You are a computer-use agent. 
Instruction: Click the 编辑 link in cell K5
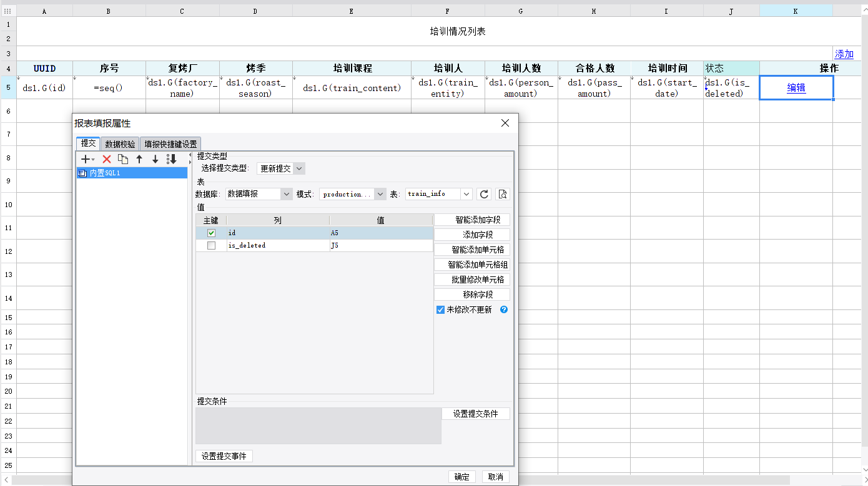796,88
